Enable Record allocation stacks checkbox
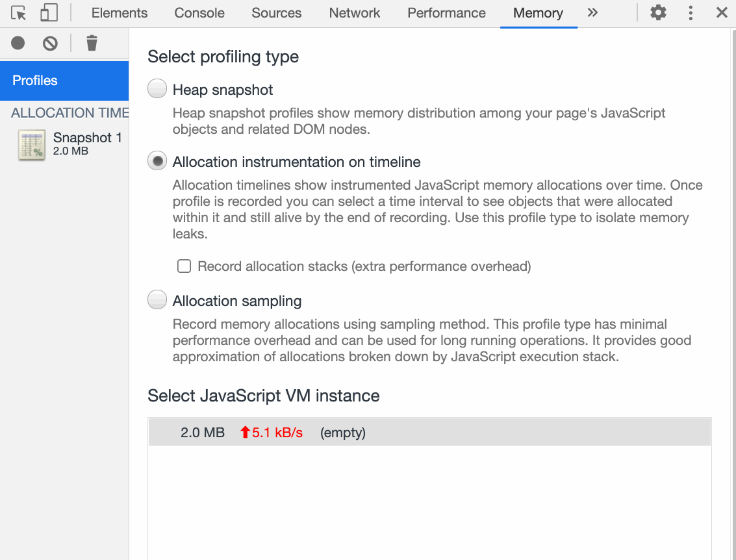Viewport: 736px width, 560px height. click(x=184, y=266)
